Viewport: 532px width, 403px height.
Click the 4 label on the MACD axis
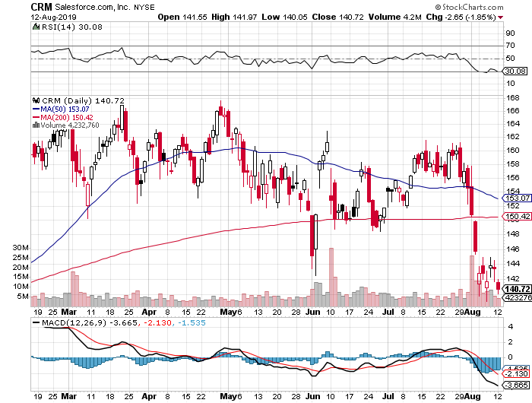tap(511, 327)
